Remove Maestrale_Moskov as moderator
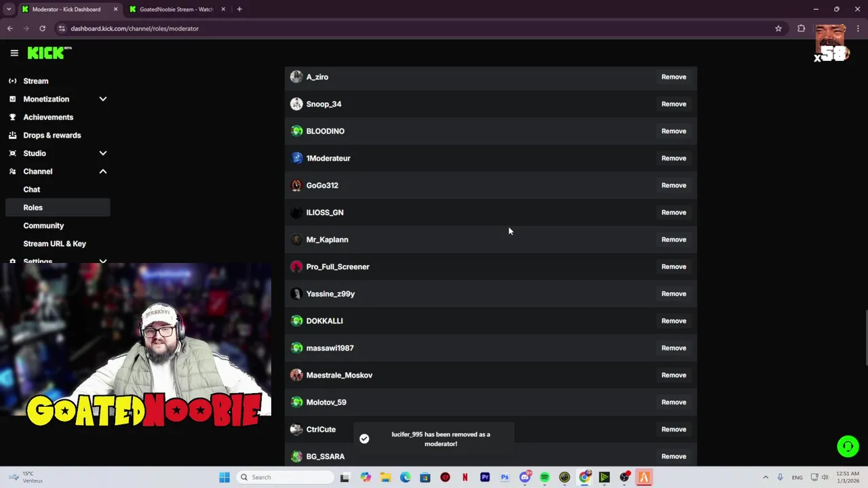 (x=673, y=375)
